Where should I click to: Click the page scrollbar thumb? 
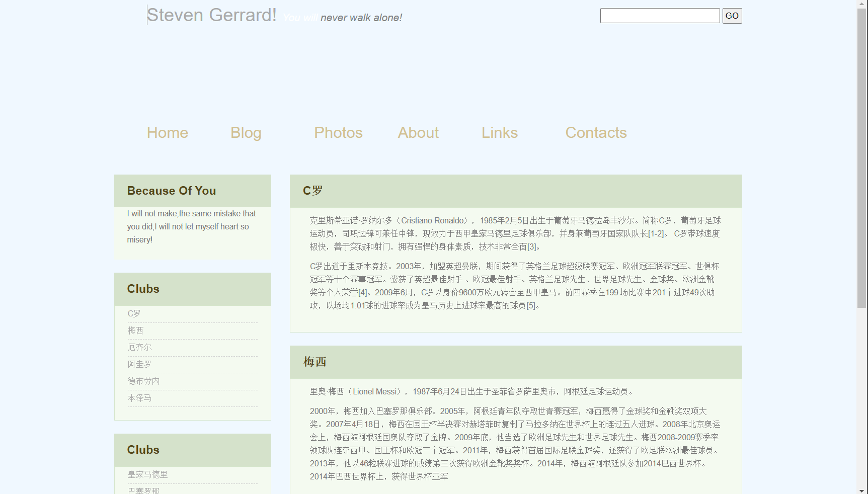[x=862, y=157]
